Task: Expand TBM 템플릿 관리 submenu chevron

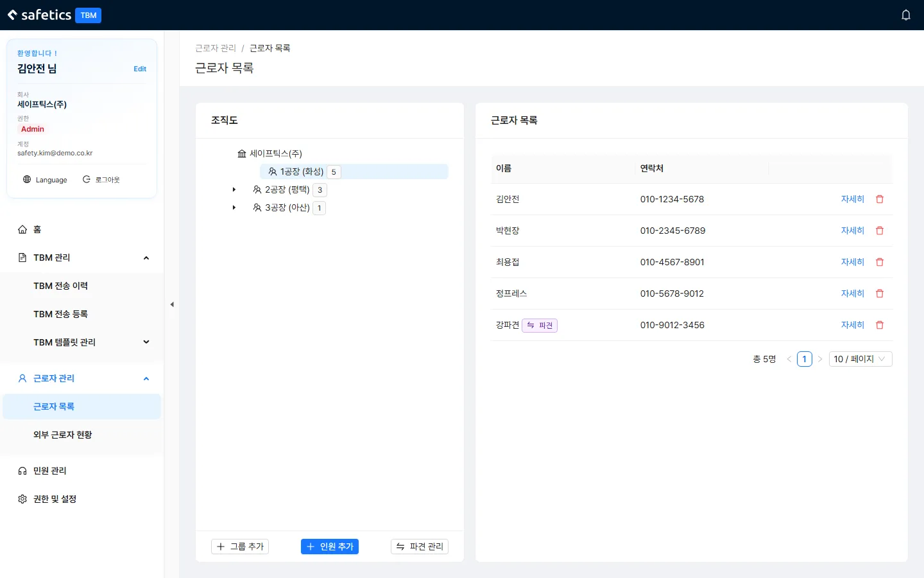Action: (x=146, y=342)
